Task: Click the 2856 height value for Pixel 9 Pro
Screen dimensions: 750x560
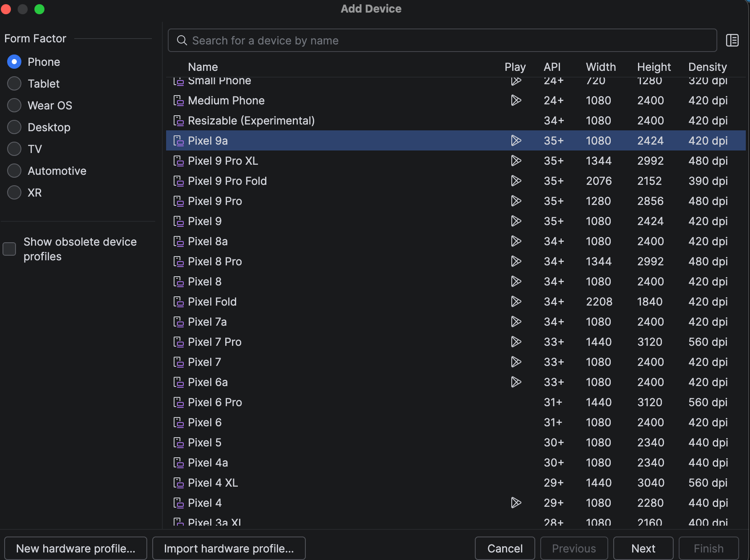Action: (650, 201)
